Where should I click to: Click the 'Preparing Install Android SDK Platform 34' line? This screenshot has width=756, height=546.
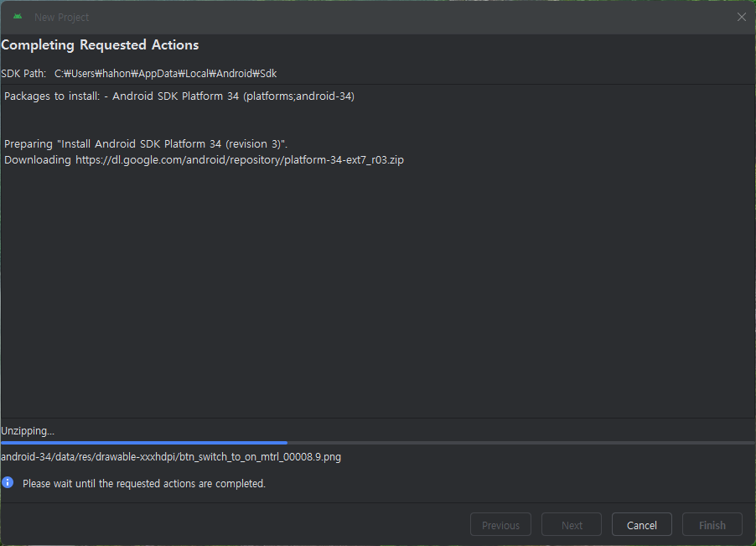click(x=146, y=143)
